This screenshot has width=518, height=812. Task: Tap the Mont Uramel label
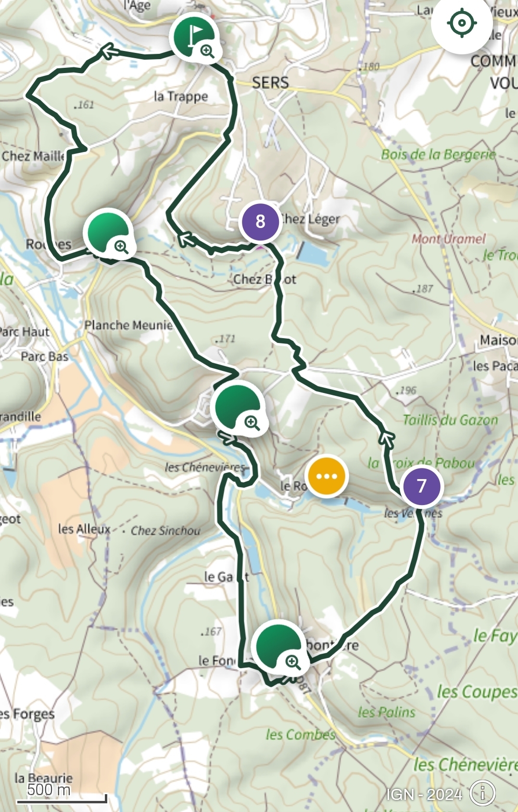coord(448,239)
